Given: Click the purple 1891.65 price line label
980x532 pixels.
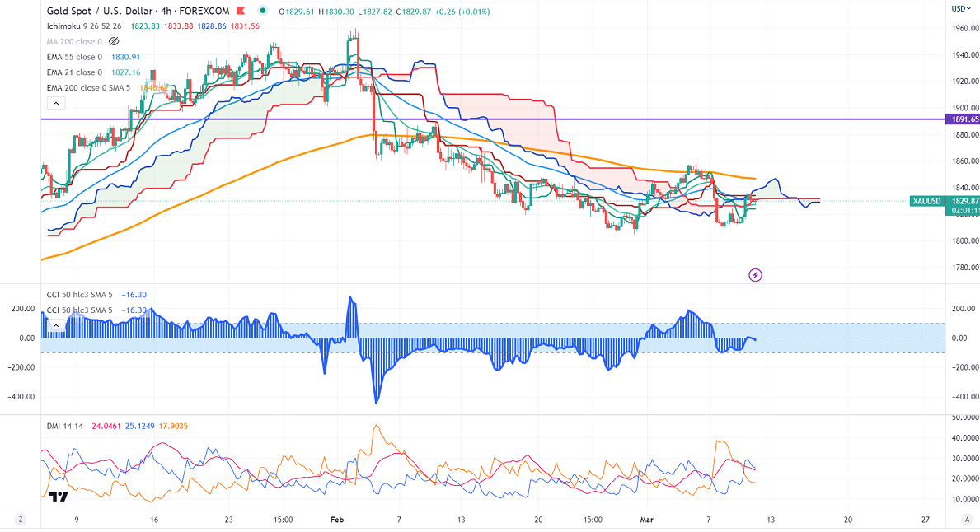Looking at the screenshot, I should pos(963,119).
